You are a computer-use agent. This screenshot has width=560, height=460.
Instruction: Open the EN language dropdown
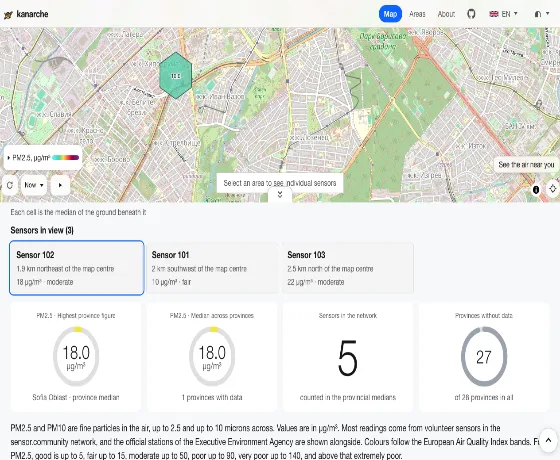[x=504, y=14]
